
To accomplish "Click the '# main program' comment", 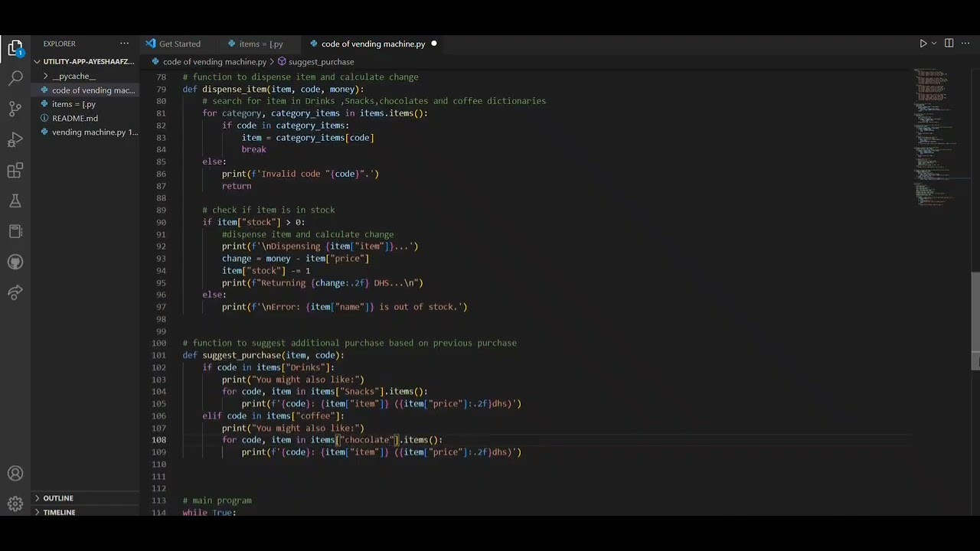I will click(x=217, y=500).
